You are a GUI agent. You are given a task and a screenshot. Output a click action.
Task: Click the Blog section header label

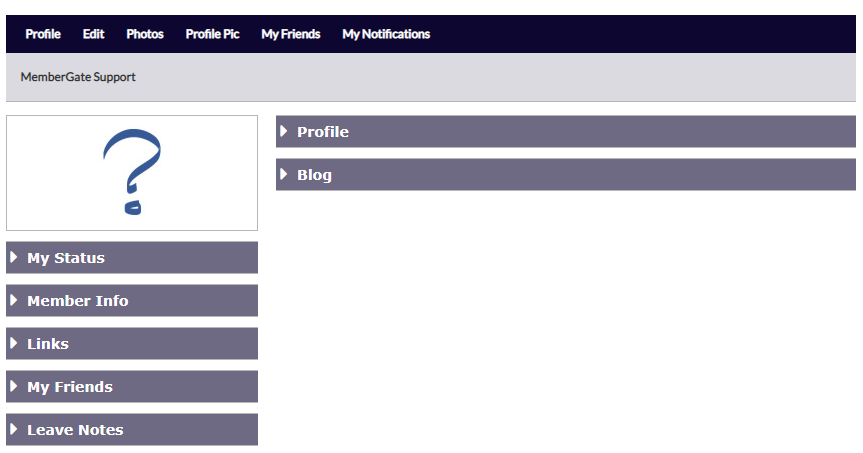click(x=314, y=175)
